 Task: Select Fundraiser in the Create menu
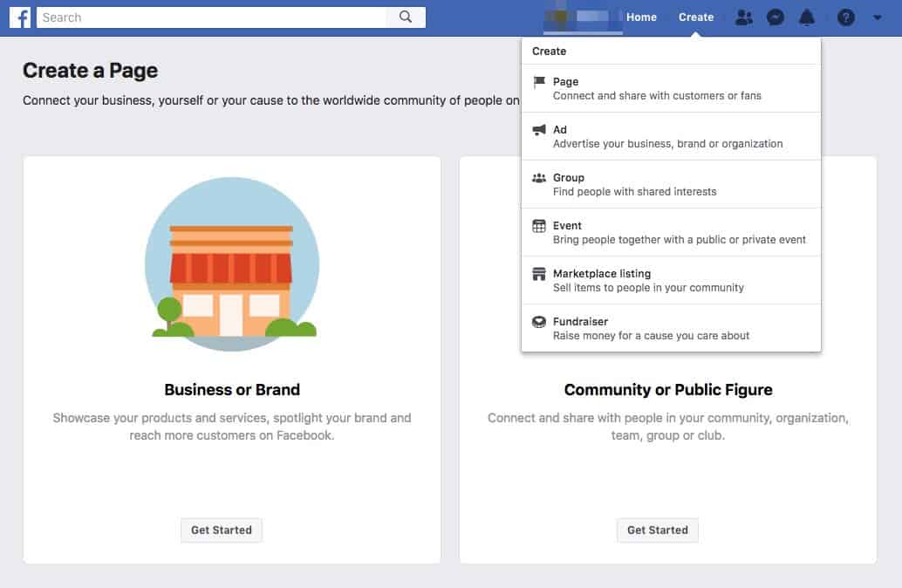coord(581,321)
